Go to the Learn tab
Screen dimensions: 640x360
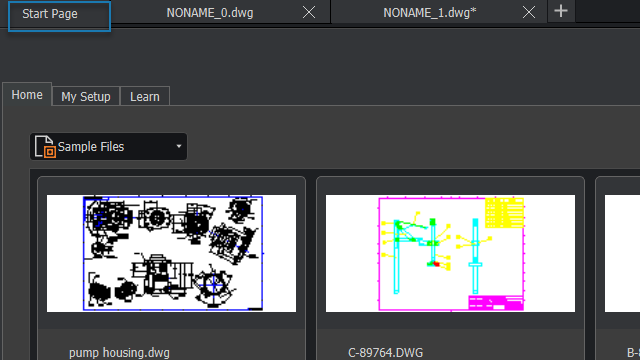(145, 97)
